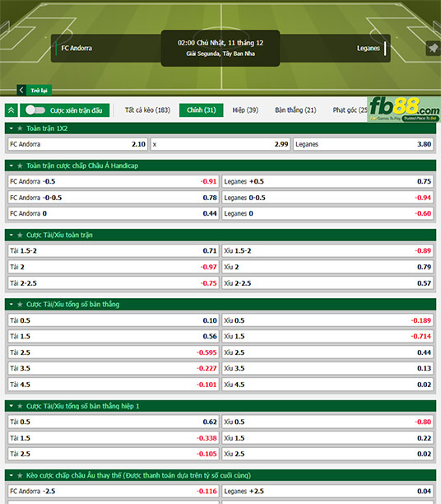
Task: Star the Toàn trận cược chấp Châu Á Handicap market
Action: click(x=20, y=166)
